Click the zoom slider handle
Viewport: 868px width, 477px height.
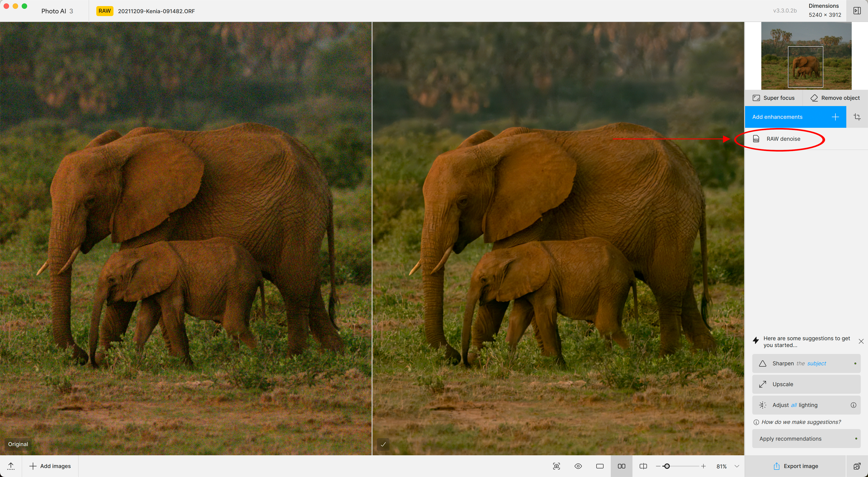click(667, 466)
